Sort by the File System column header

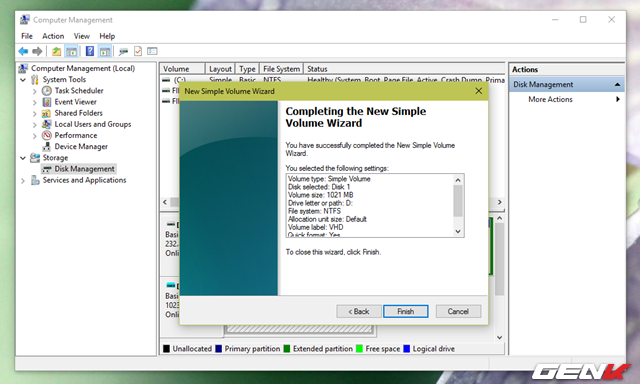point(281,69)
